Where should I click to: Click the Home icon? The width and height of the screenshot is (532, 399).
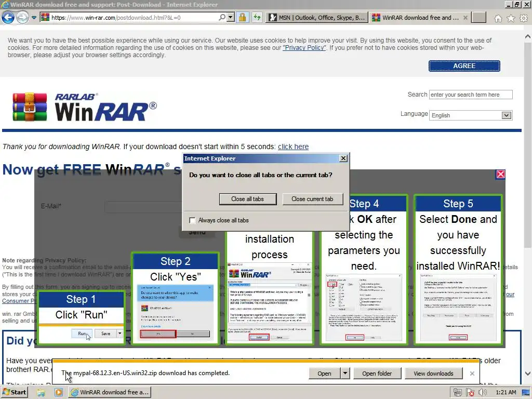click(x=498, y=18)
